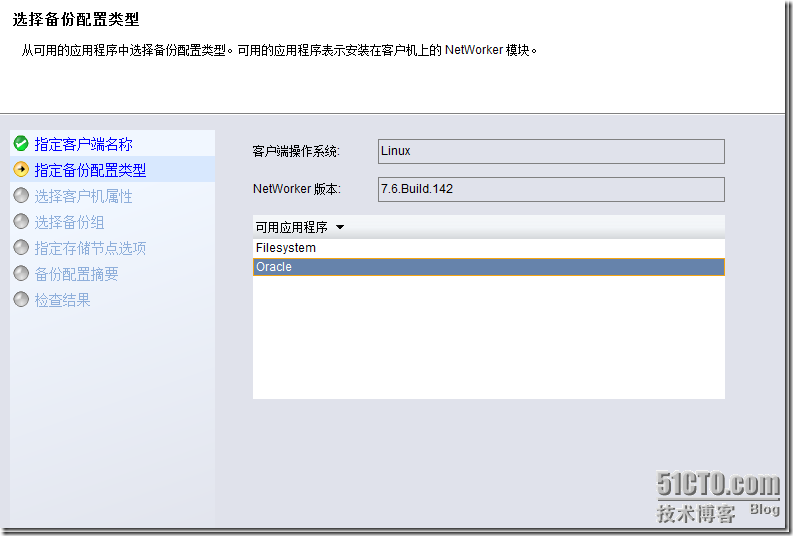Open the 指定存储节点选项 step
Viewport: 793px width, 536px height.
[x=90, y=248]
